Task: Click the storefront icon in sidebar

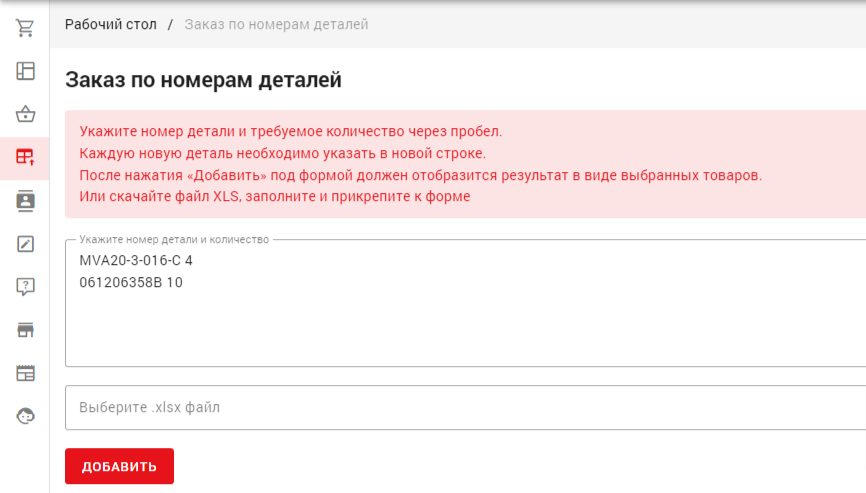Action: point(25,330)
